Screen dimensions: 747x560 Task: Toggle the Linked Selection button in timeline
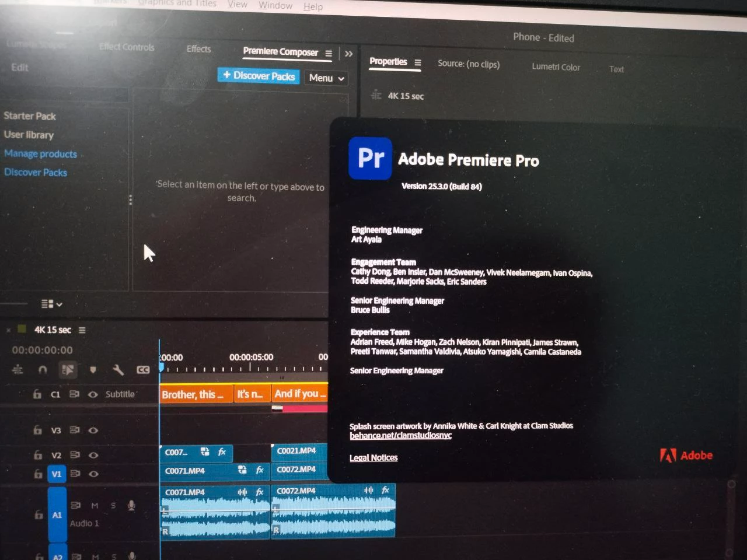[x=68, y=370]
